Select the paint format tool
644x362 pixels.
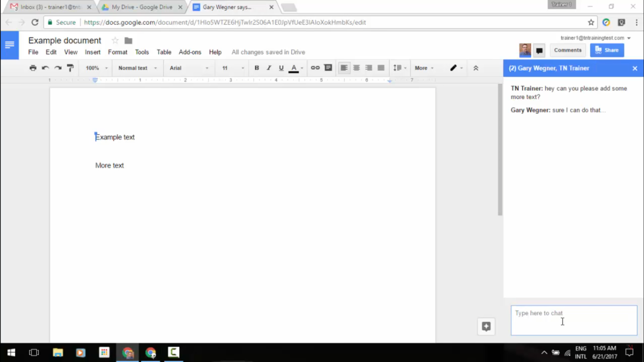(70, 68)
